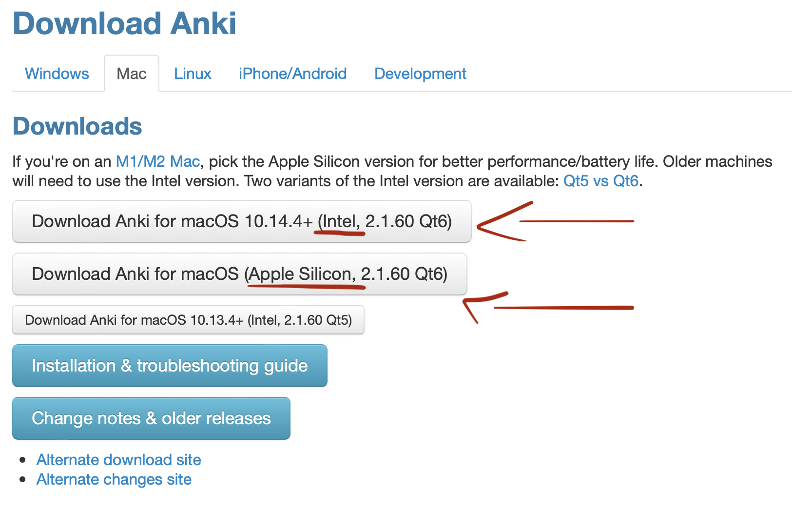Go to the iPhone/Android tab
812x509 pixels.
point(292,74)
